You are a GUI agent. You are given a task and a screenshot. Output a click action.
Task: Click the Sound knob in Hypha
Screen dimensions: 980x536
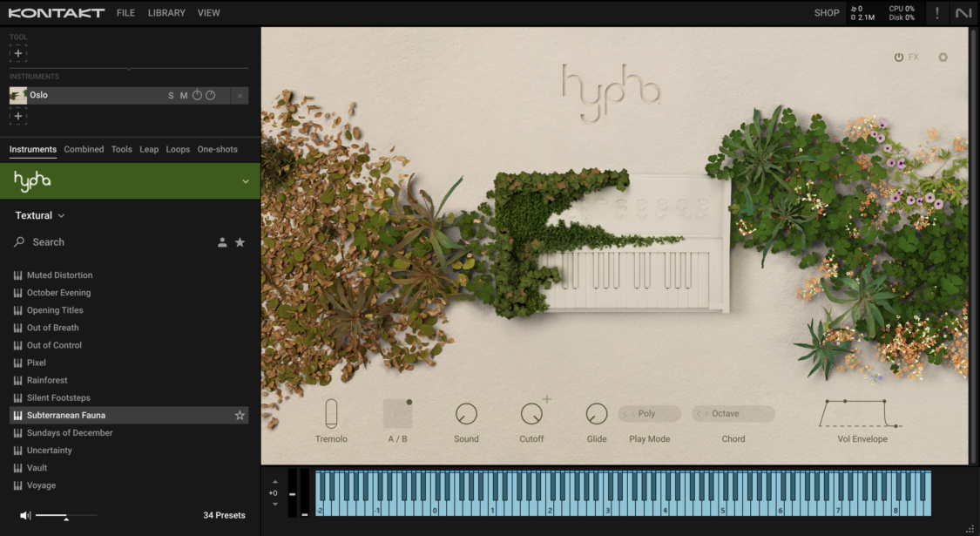[x=466, y=414]
